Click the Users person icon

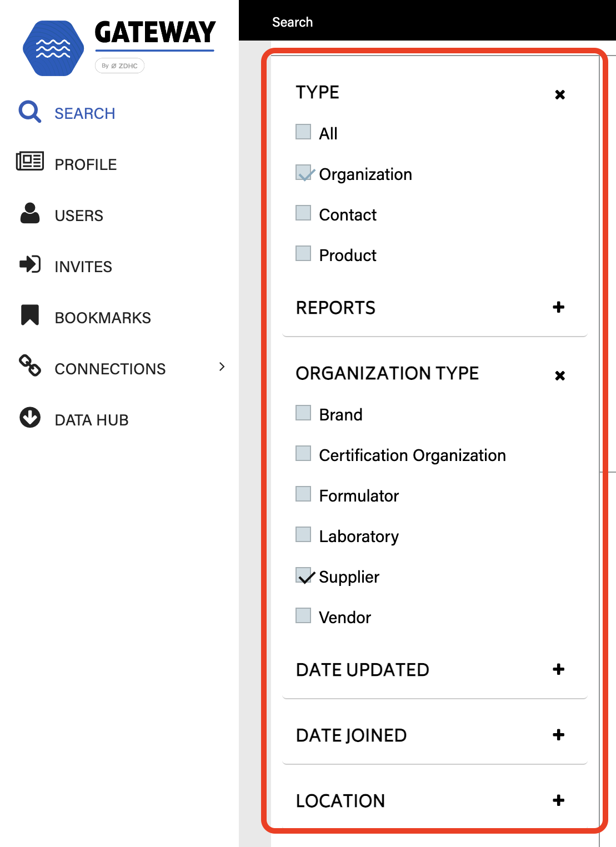(x=30, y=213)
